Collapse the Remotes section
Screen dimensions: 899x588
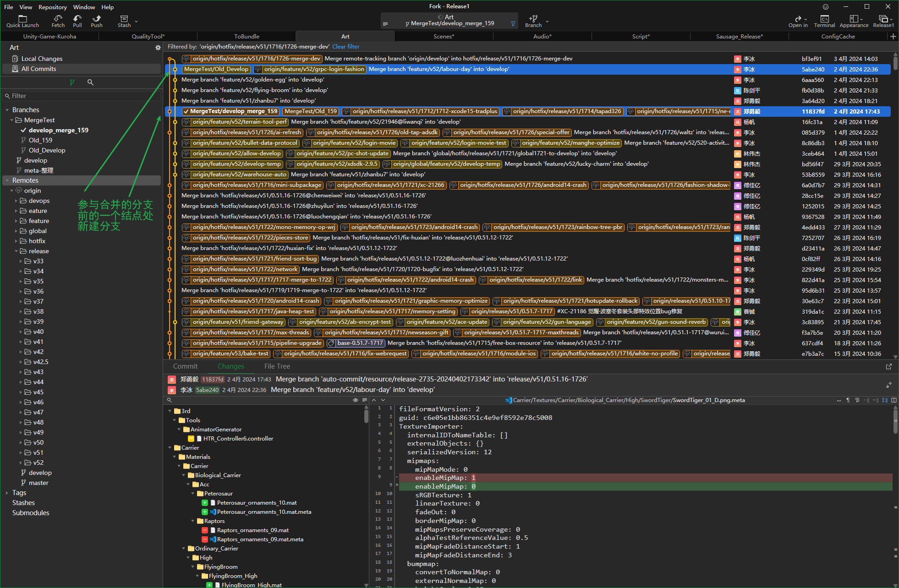click(x=7, y=180)
